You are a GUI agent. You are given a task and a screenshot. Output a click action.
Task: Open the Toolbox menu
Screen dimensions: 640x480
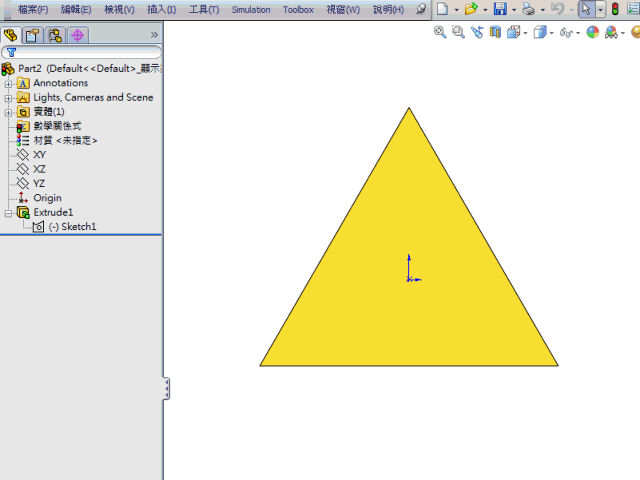pos(298,9)
